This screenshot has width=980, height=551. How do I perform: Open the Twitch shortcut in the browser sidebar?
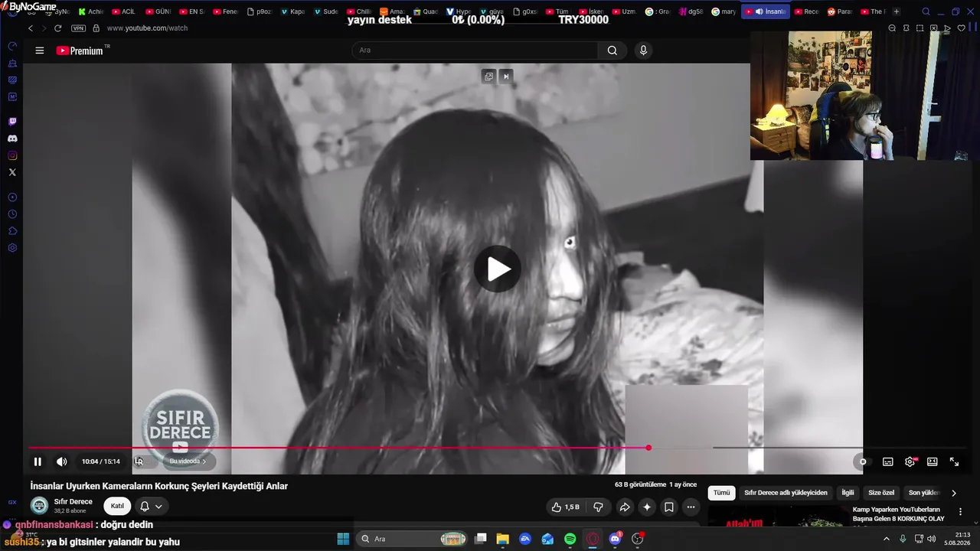(12, 122)
